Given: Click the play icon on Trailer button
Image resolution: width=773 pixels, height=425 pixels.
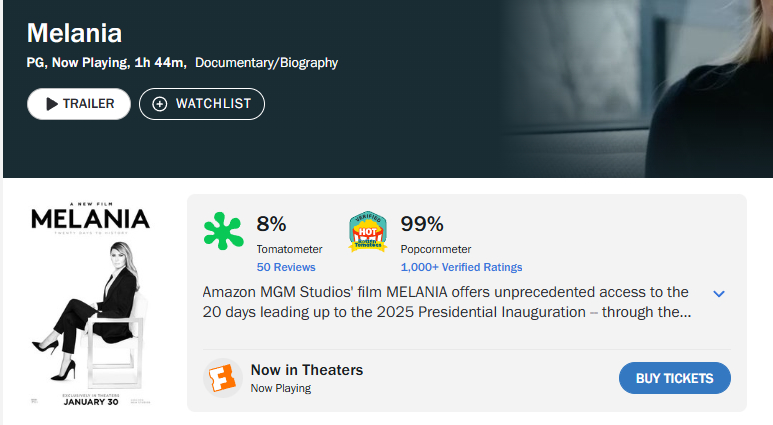Looking at the screenshot, I should point(51,104).
